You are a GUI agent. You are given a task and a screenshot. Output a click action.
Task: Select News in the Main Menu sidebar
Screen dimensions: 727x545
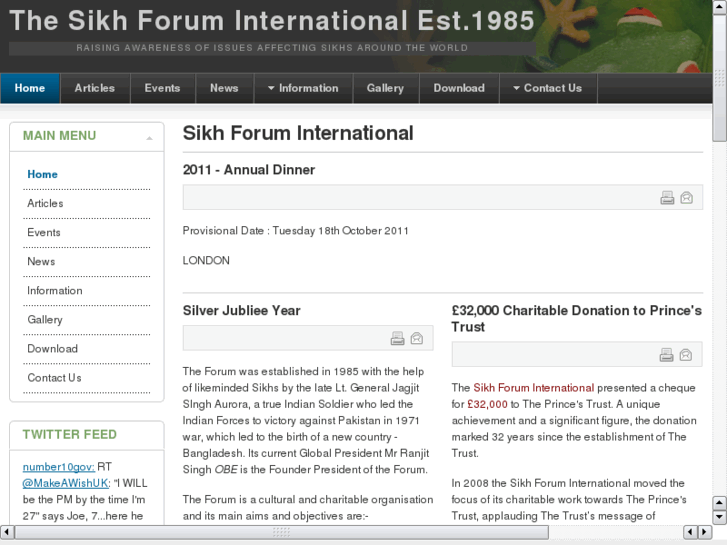tap(41, 262)
